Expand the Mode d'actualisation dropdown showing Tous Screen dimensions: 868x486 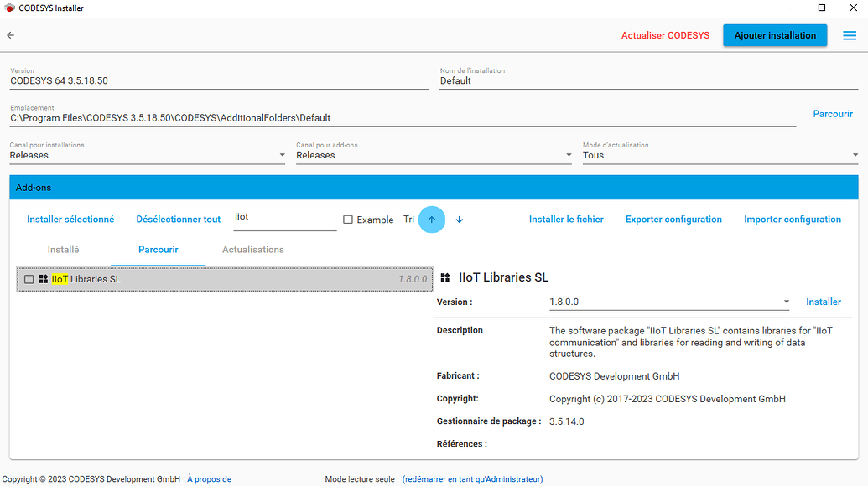(x=854, y=155)
